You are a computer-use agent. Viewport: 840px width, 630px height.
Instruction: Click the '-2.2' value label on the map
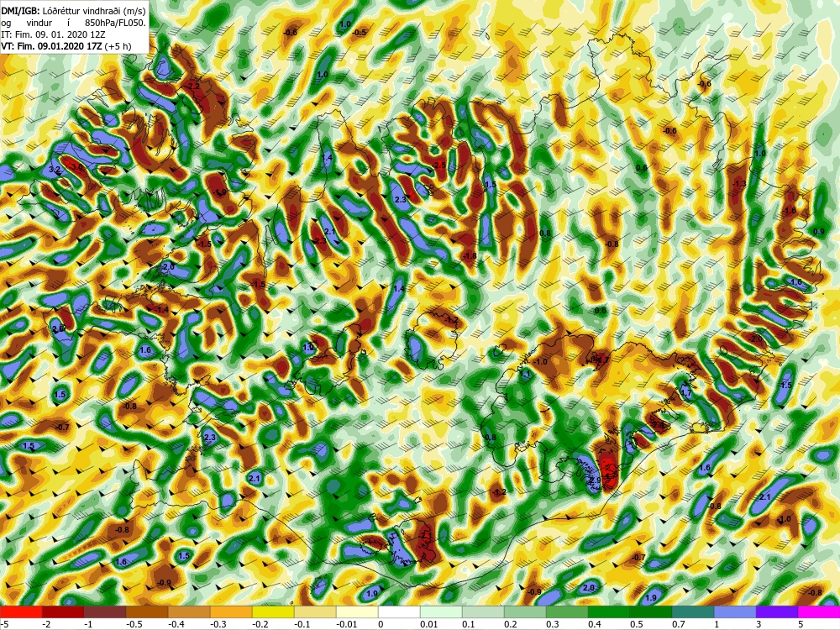[x=193, y=87]
